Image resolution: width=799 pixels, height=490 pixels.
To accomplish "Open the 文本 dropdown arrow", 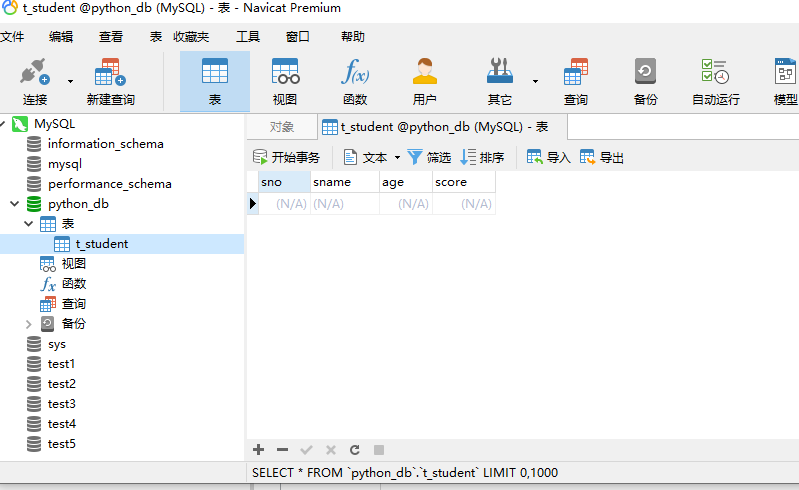I will click(x=397, y=158).
